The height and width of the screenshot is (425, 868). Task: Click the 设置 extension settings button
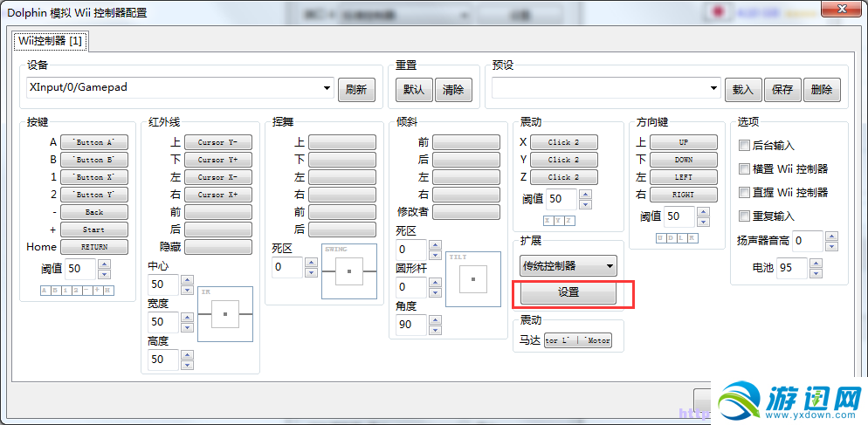tap(568, 292)
